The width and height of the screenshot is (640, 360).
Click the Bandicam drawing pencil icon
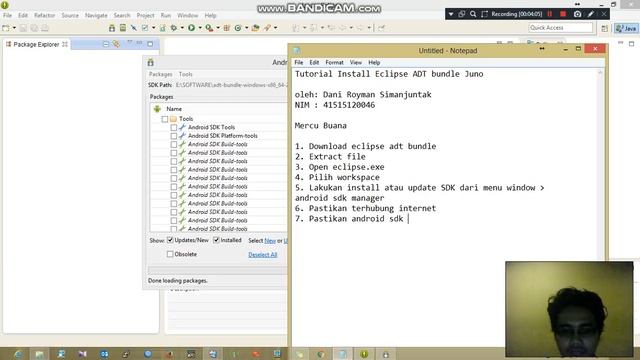click(x=591, y=14)
